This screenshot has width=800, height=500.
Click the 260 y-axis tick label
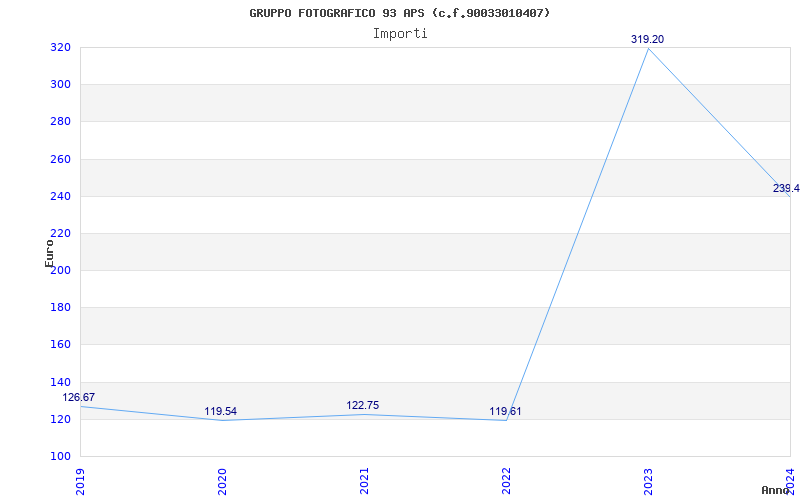(x=60, y=159)
